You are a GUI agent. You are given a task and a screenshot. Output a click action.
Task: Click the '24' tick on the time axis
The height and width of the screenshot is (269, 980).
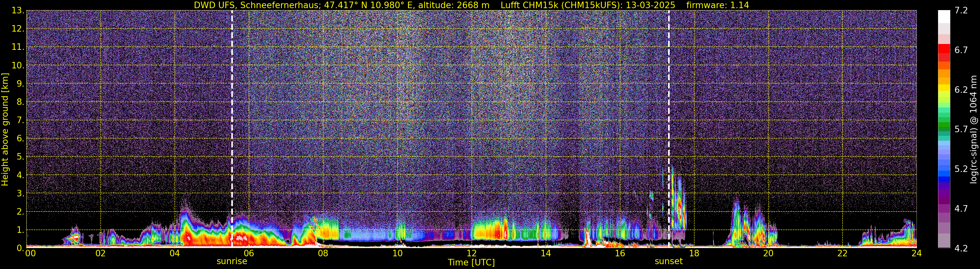(x=917, y=253)
